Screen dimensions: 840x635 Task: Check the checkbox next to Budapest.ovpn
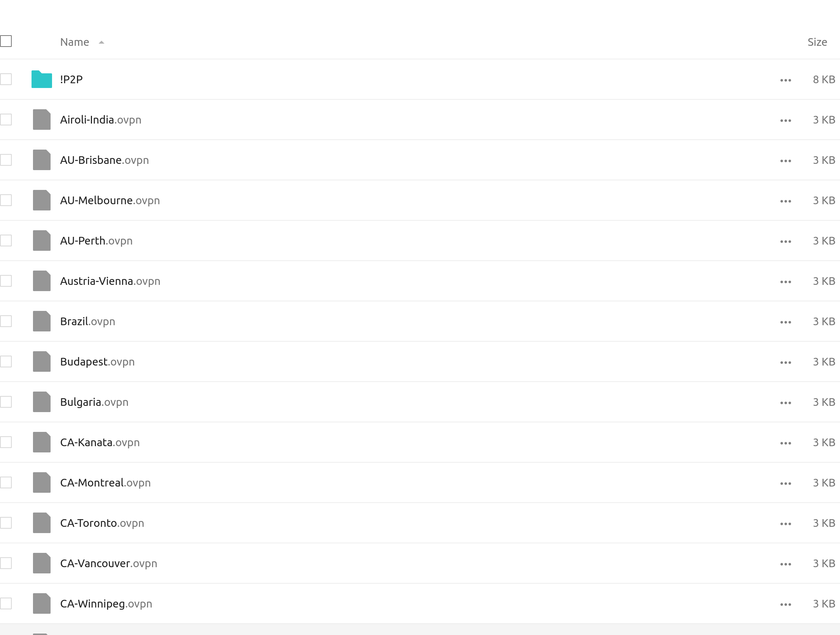point(6,361)
